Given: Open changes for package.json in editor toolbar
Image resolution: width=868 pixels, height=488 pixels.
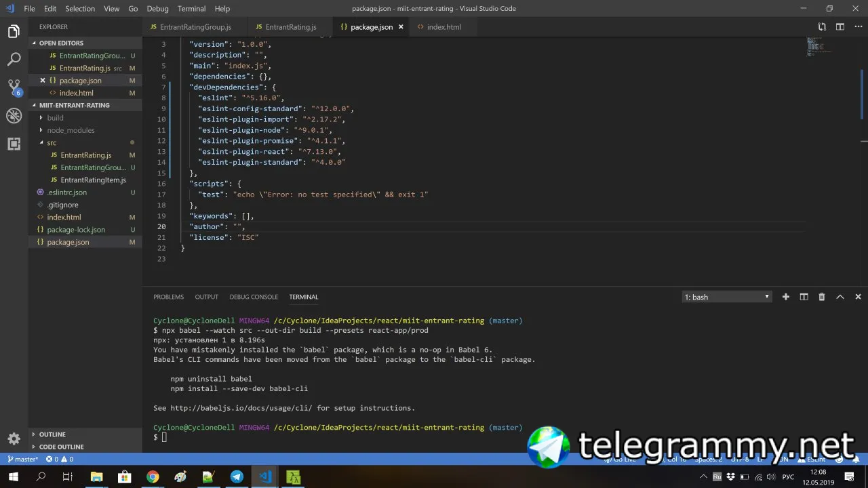Looking at the screenshot, I should pos(822,27).
